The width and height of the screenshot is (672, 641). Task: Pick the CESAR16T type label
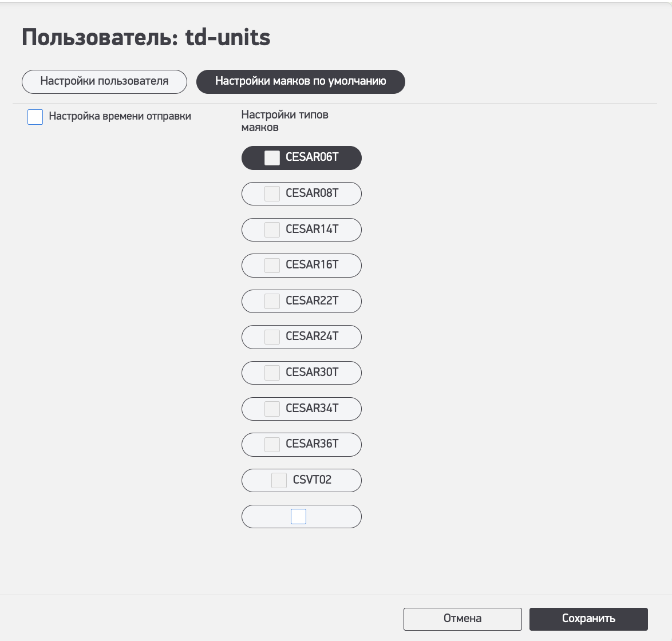pos(312,265)
